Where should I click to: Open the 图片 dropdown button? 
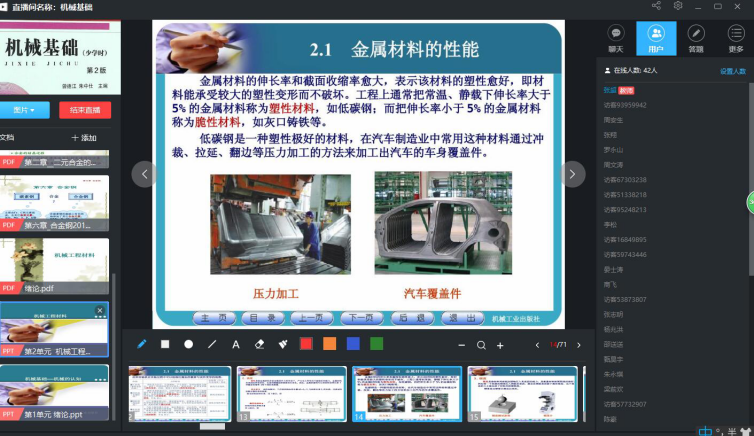(26, 110)
